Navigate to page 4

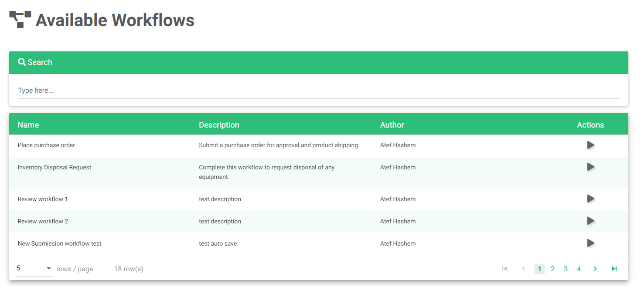[579, 269]
